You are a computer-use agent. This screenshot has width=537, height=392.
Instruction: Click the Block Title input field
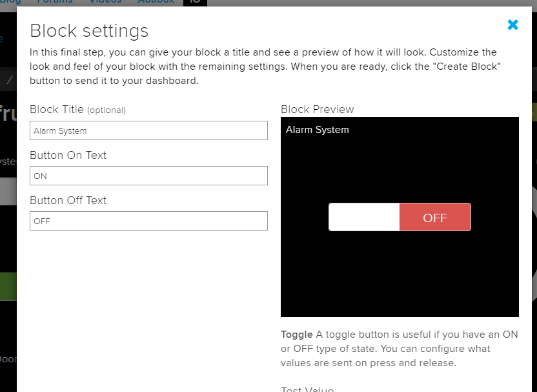tap(148, 130)
